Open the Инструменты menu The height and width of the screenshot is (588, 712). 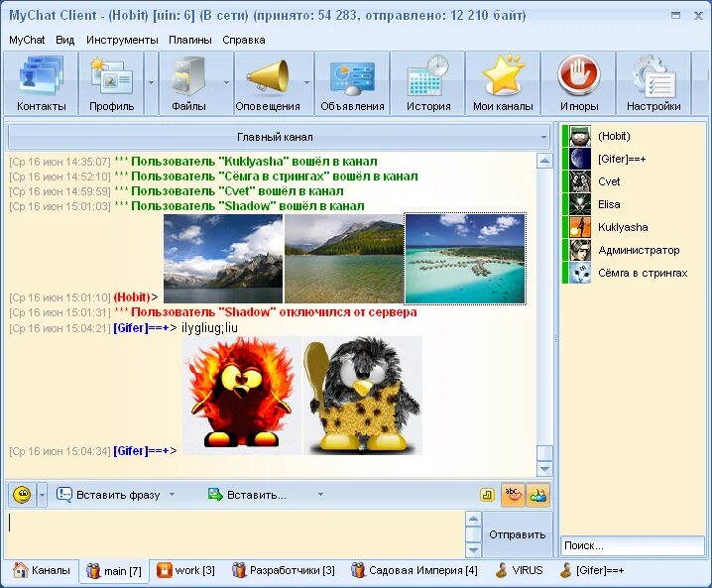click(x=122, y=40)
